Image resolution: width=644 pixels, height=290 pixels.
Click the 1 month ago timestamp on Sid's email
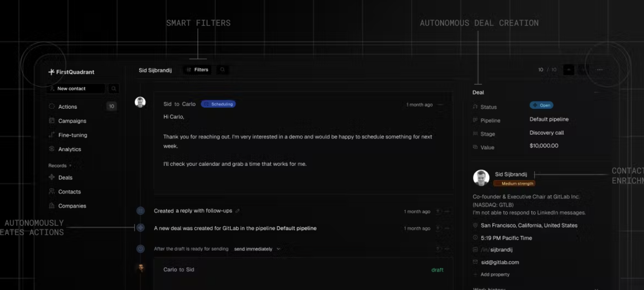[419, 105]
